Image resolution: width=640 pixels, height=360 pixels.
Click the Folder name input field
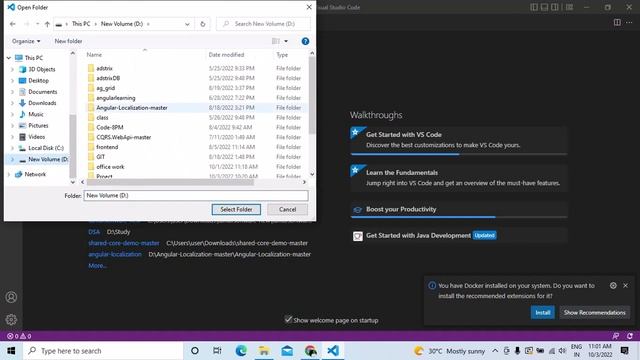click(x=196, y=196)
